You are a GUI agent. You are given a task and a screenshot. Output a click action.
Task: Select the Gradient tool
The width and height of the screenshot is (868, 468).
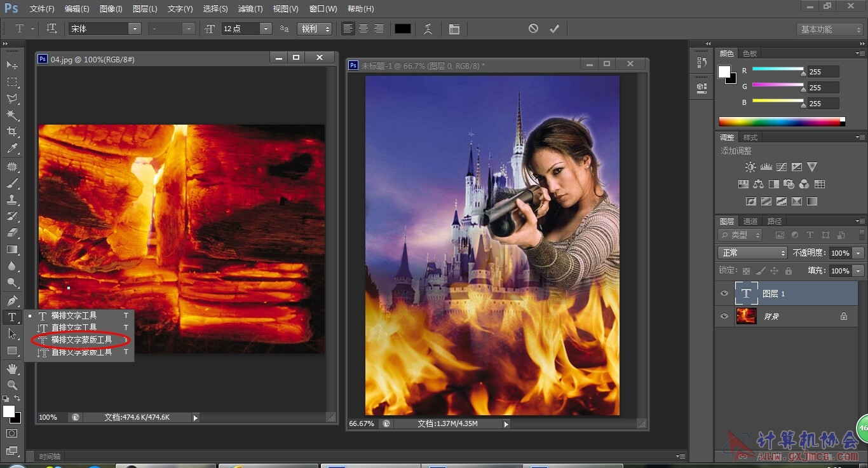pyautogui.click(x=12, y=249)
